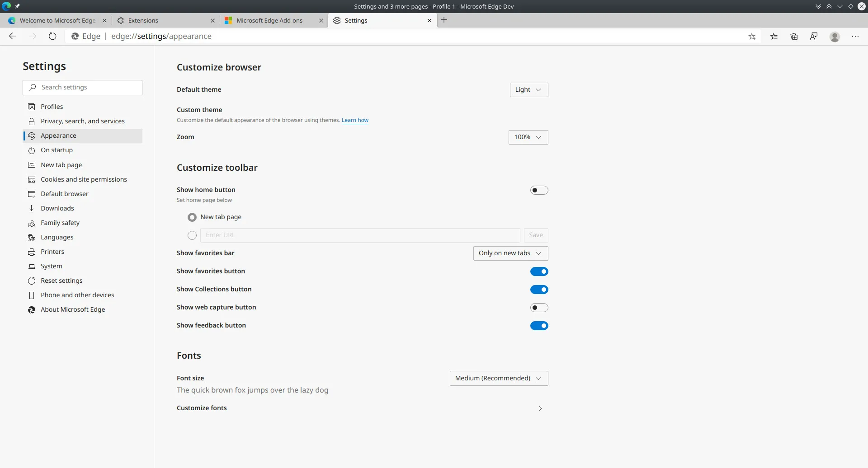Open the Favorites list icon
The height and width of the screenshot is (468, 868).
[774, 37]
